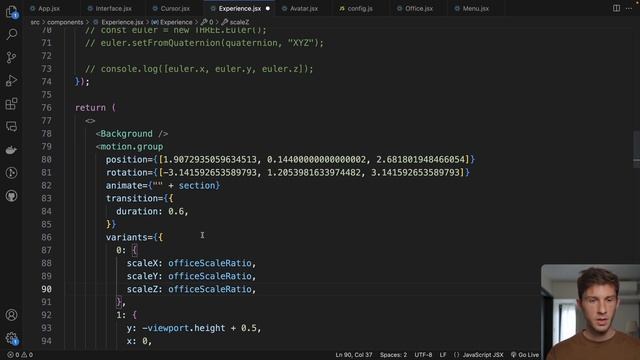Viewport: 640px width, 360px height.
Task: Click the components breadcrumb segment
Action: click(65, 22)
